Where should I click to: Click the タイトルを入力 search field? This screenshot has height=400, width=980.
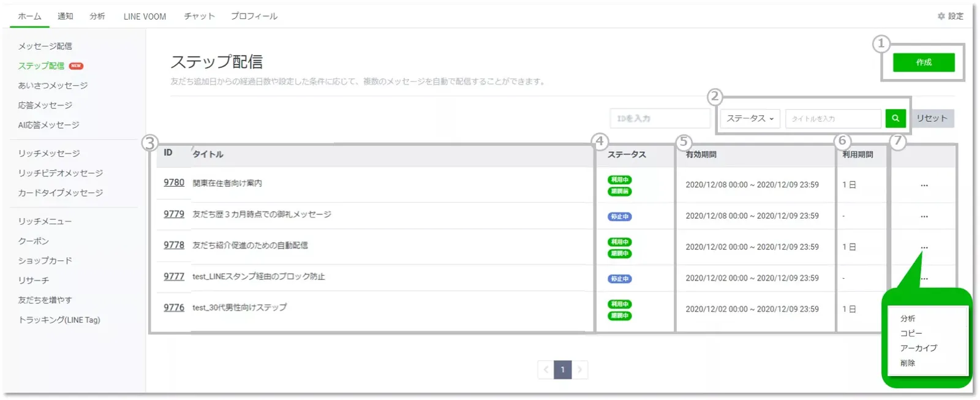coord(833,118)
